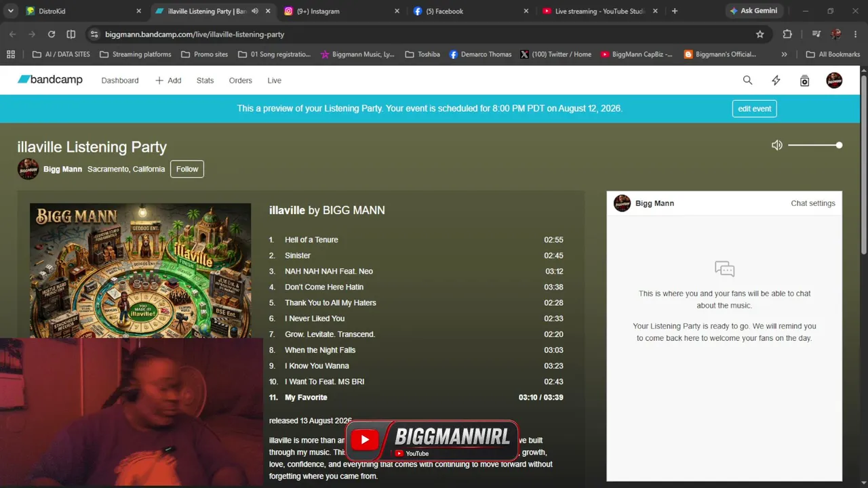Show hidden bookmarks with the overflow chevron
Image resolution: width=868 pixels, height=488 pixels.
785,54
